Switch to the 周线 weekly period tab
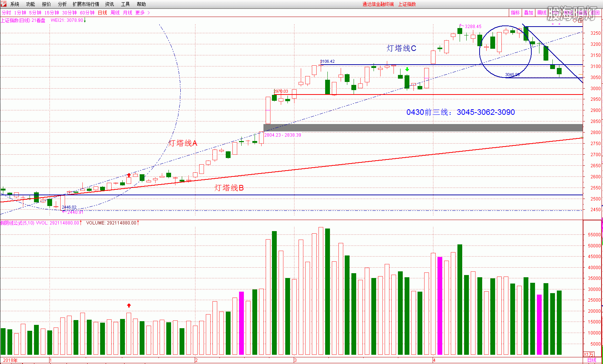Viewport: 603px width, 364px height. click(115, 13)
